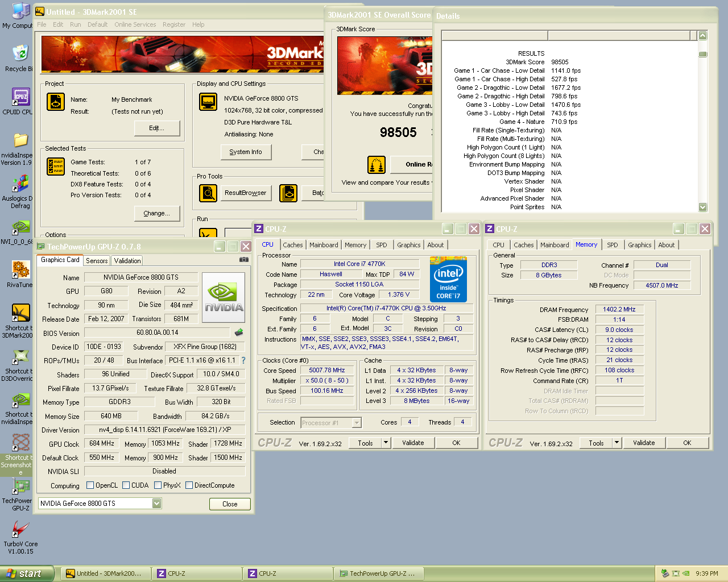The image size is (728, 582).
Task: Open the Online Services menu in 3DMark2001
Action: pos(135,24)
